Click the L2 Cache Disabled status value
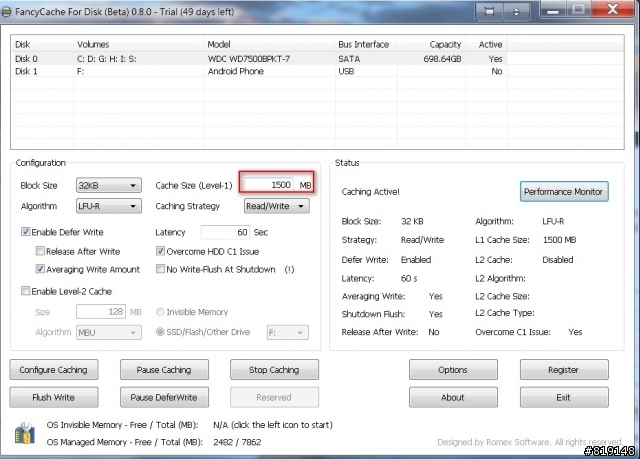This screenshot has width=640, height=459. click(x=558, y=259)
